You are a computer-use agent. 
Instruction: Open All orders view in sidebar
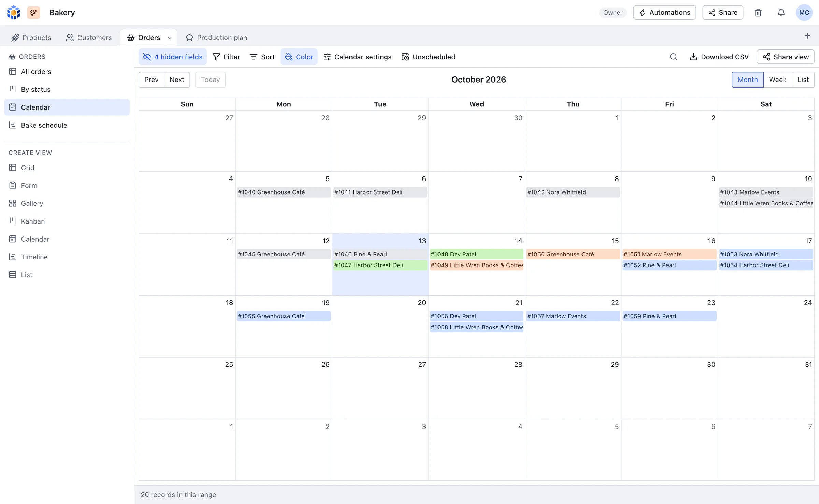pyautogui.click(x=67, y=72)
